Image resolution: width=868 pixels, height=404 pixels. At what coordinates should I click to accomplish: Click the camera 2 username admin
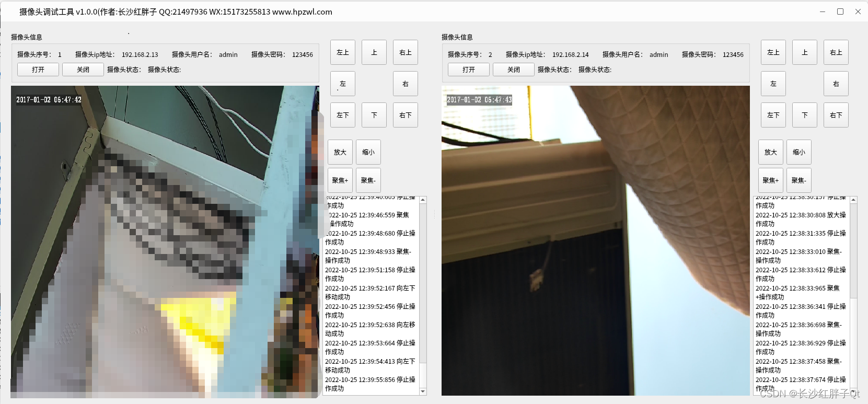tap(659, 54)
